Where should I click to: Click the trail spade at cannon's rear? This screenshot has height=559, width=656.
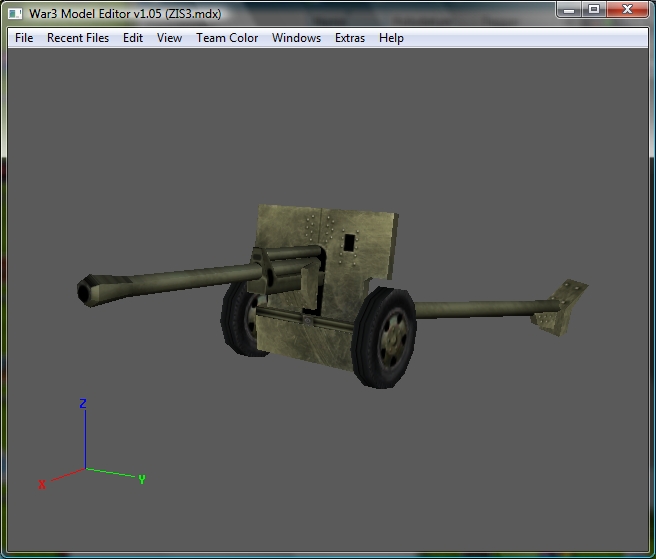pos(561,307)
